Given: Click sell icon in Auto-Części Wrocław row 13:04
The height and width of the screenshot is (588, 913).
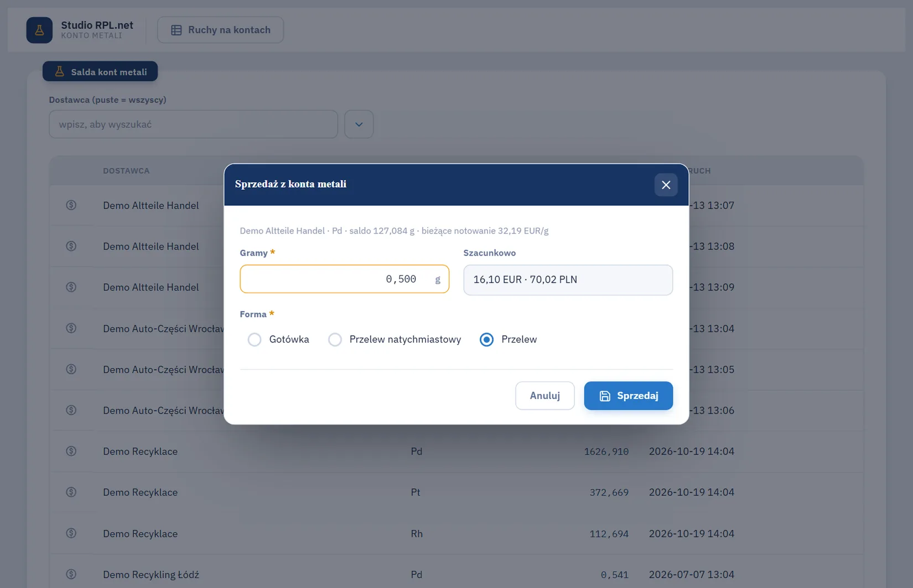Looking at the screenshot, I should pyautogui.click(x=71, y=328).
